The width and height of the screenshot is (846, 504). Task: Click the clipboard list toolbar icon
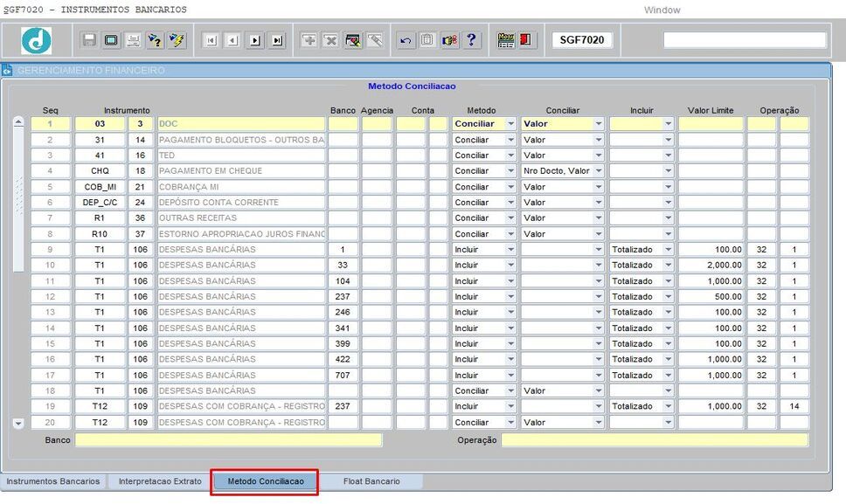pos(427,40)
